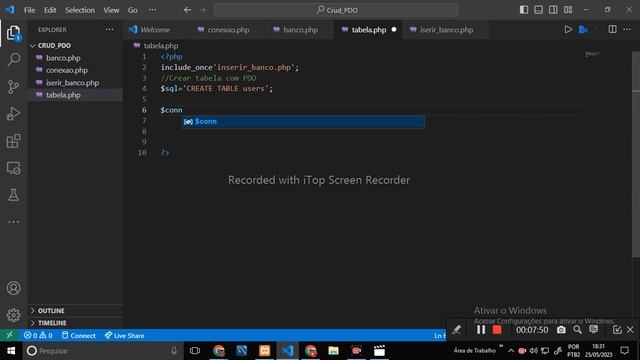Open File Explorer from the taskbar
Screen dimensions: 640x360
[333, 351]
